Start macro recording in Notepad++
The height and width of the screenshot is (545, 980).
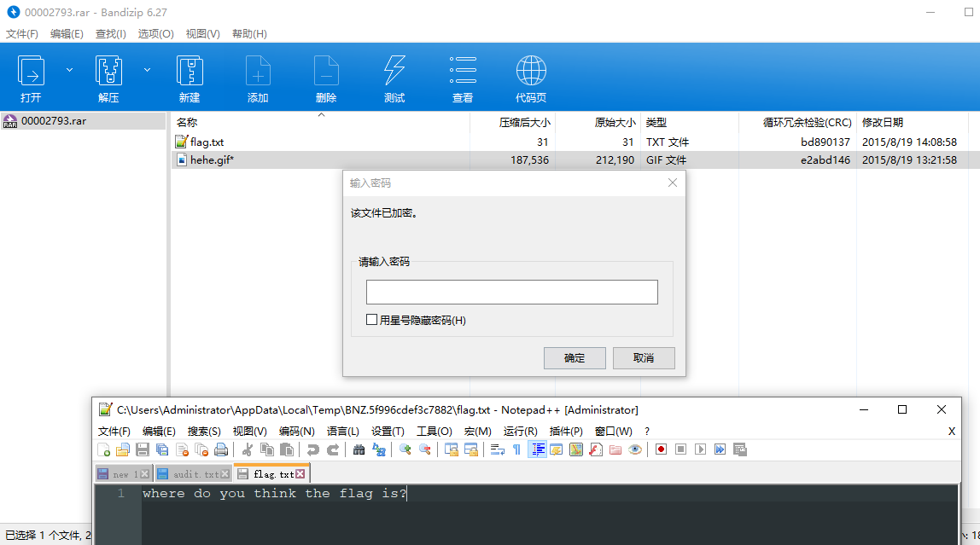pyautogui.click(x=660, y=449)
